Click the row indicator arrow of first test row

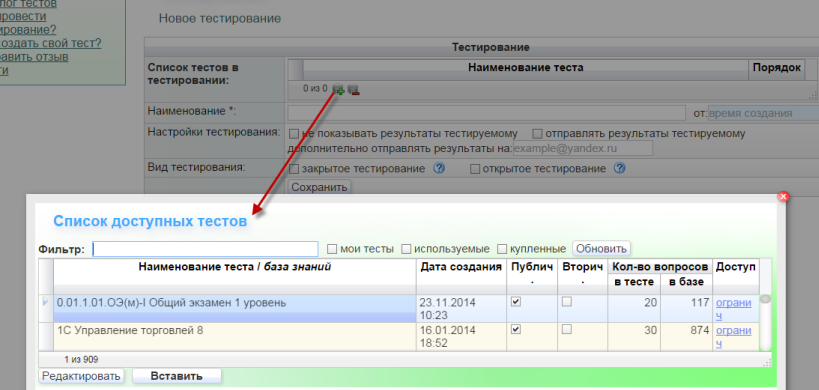click(x=45, y=301)
